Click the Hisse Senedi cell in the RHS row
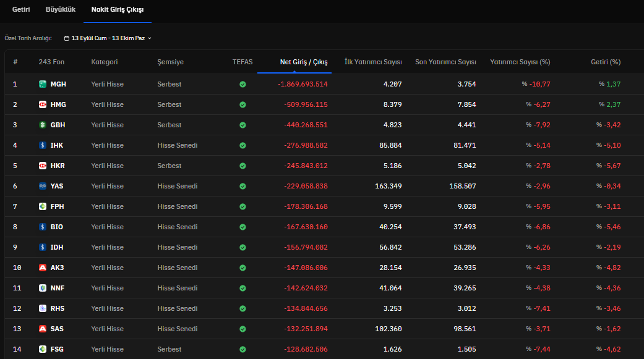Screen dimensions: 644x359 (178, 308)
